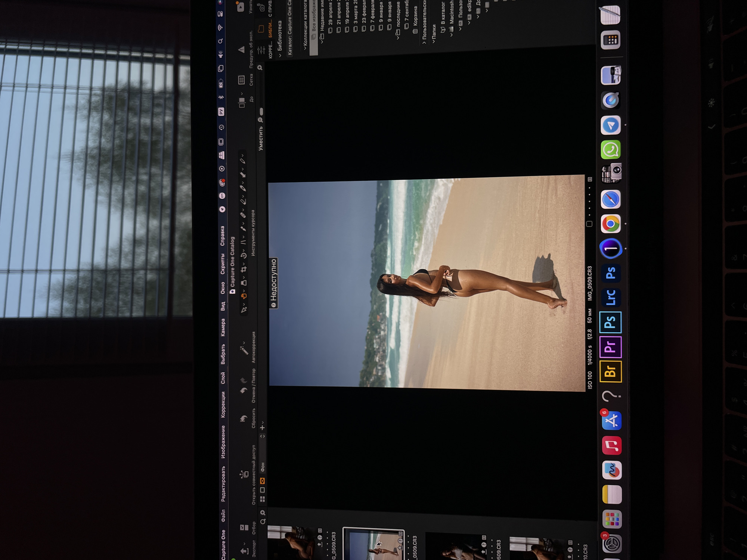Toggle Bluetooth in the macOS menu bar
The image size is (747, 560).
click(221, 97)
